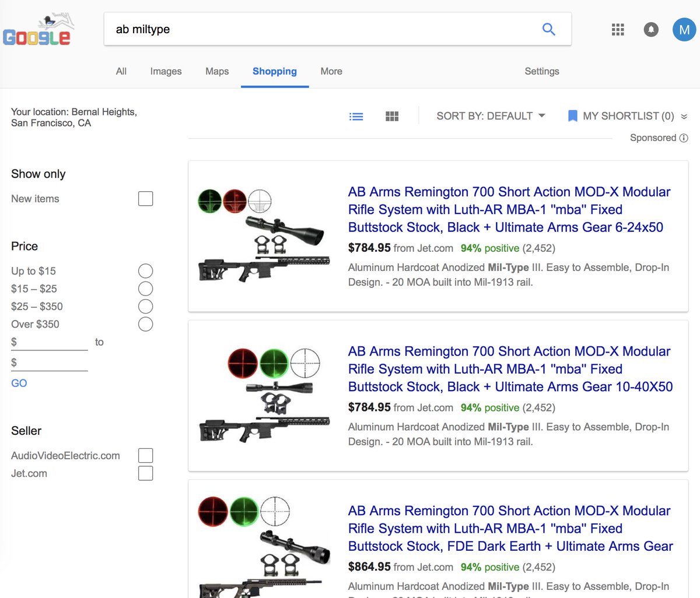Viewport: 700px width, 598px height.
Task: Open the account avatar M
Action: point(684,29)
